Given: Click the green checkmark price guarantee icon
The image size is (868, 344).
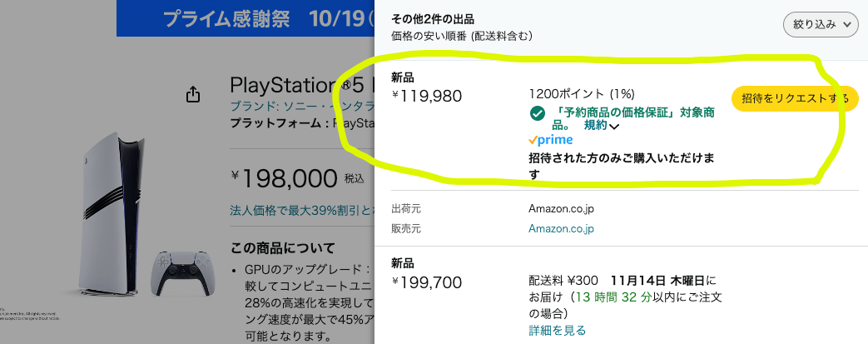Looking at the screenshot, I should point(537,112).
